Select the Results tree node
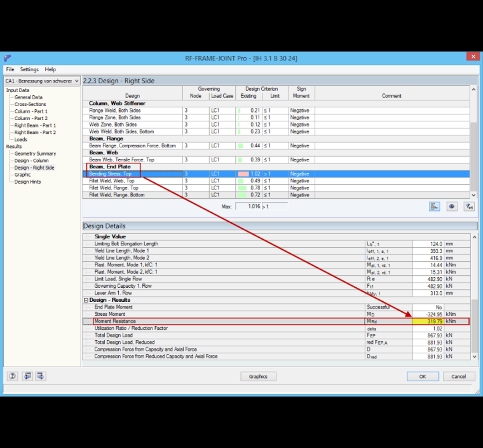The image size is (483, 448). [x=14, y=147]
